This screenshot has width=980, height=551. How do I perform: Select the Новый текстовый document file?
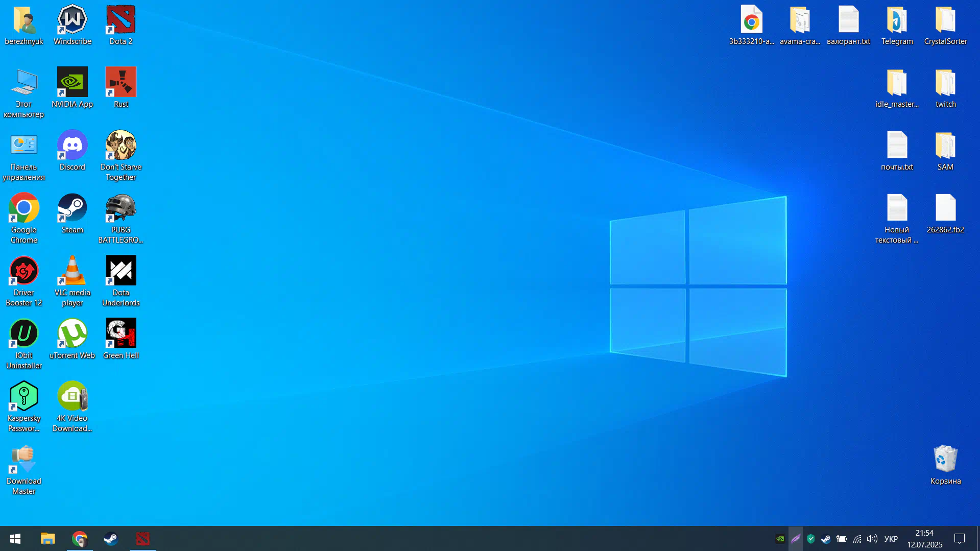(897, 219)
